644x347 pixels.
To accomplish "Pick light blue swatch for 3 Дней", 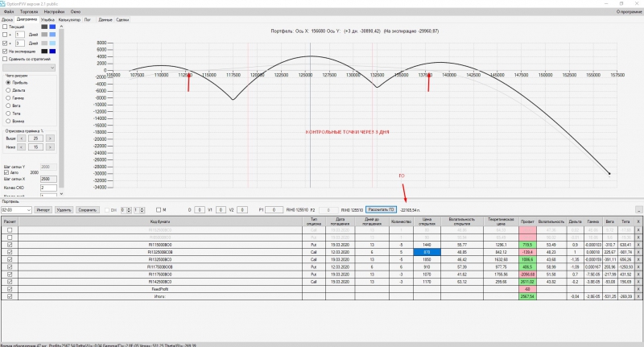I will click(x=52, y=43).
